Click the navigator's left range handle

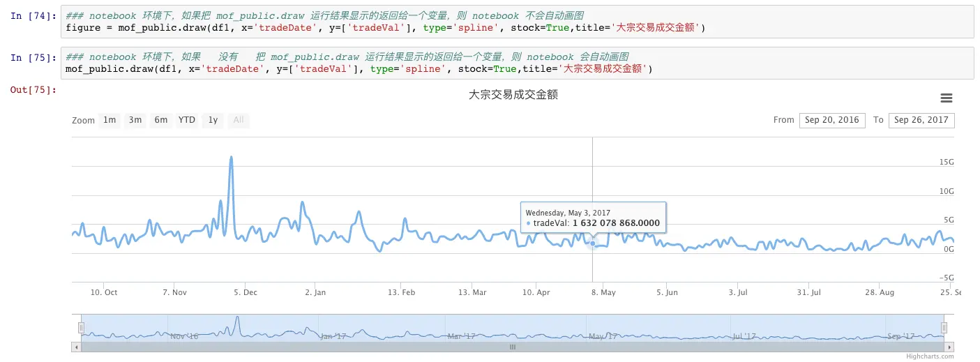tap(81, 328)
